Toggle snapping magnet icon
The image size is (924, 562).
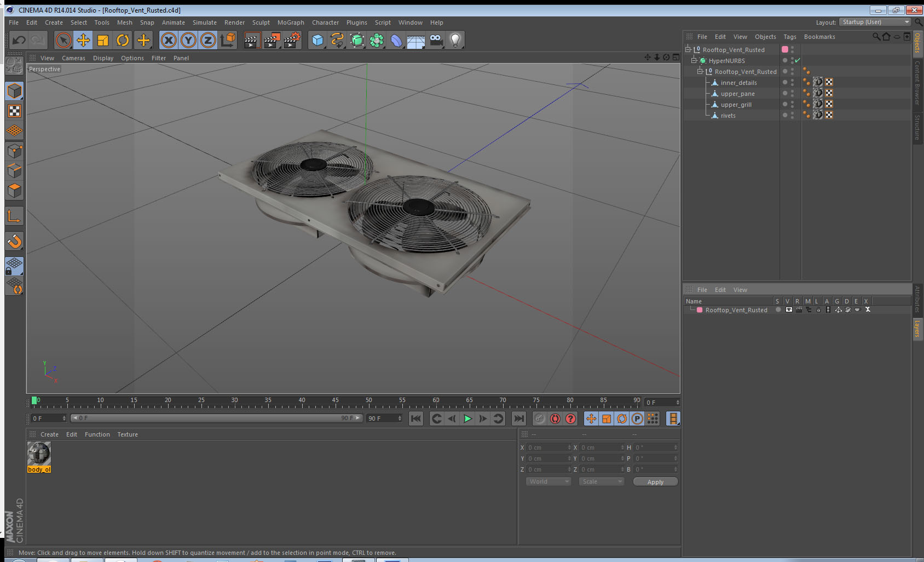click(x=14, y=241)
